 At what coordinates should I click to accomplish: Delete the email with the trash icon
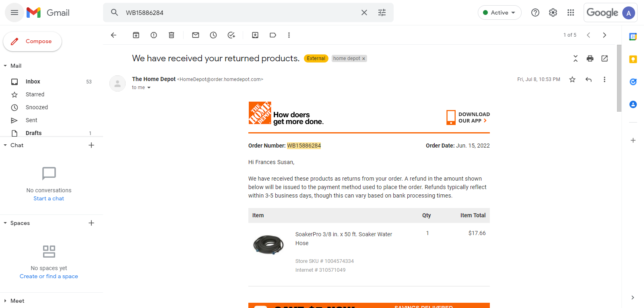point(171,35)
